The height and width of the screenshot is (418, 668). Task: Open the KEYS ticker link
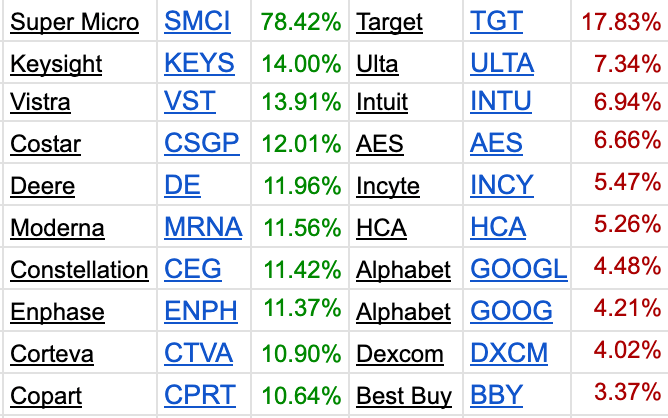click(199, 63)
